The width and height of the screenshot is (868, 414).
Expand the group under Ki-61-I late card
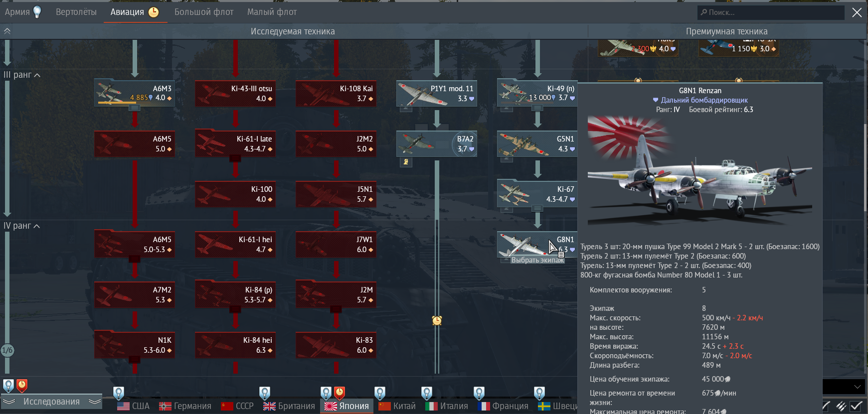235,158
